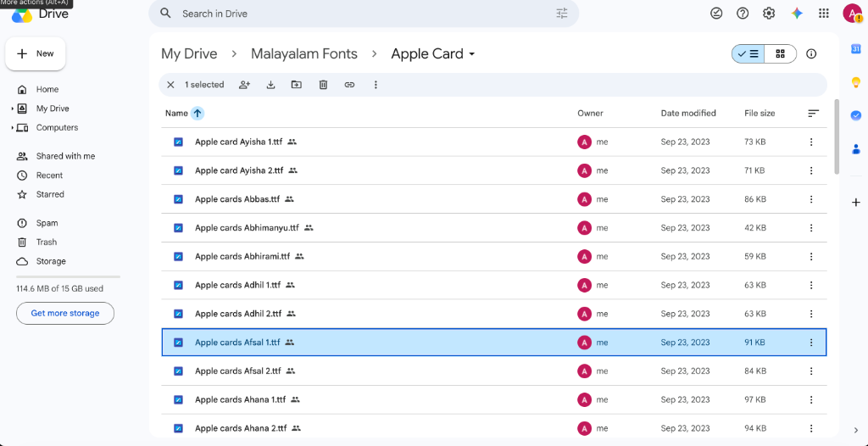Navigate to My Drive breadcrumb
The width and height of the screenshot is (868, 446).
[x=189, y=53]
